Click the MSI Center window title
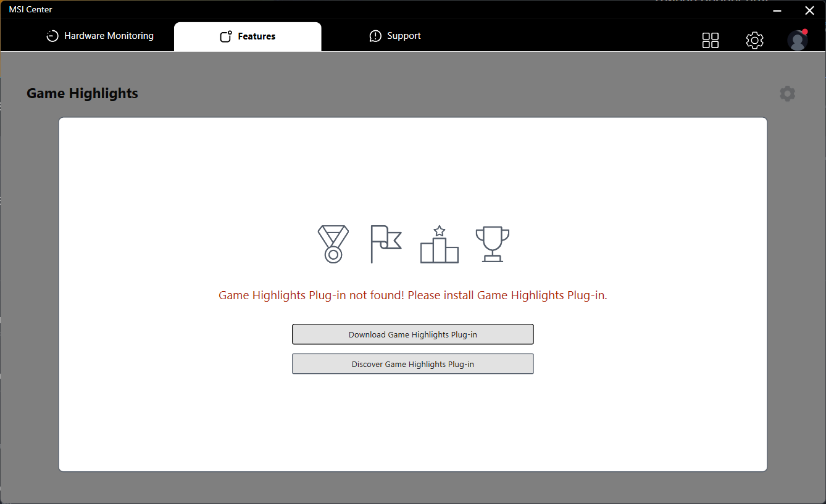The width and height of the screenshot is (826, 504). click(x=30, y=10)
